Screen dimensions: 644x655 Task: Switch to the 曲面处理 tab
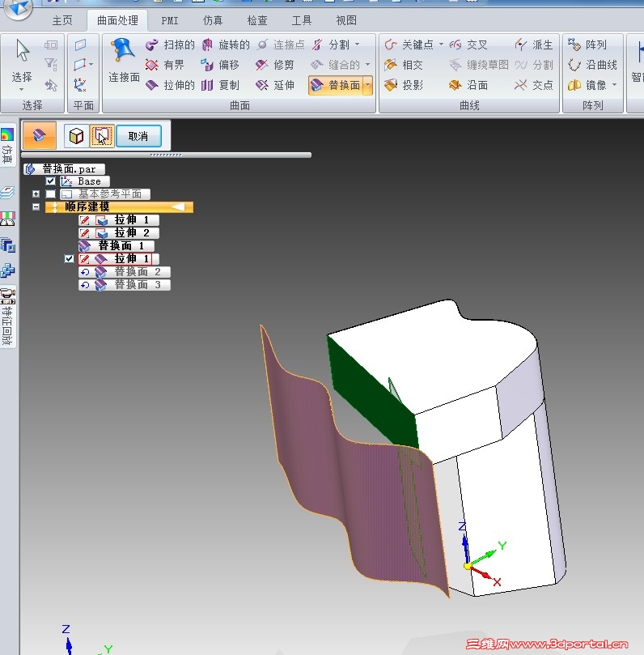117,20
